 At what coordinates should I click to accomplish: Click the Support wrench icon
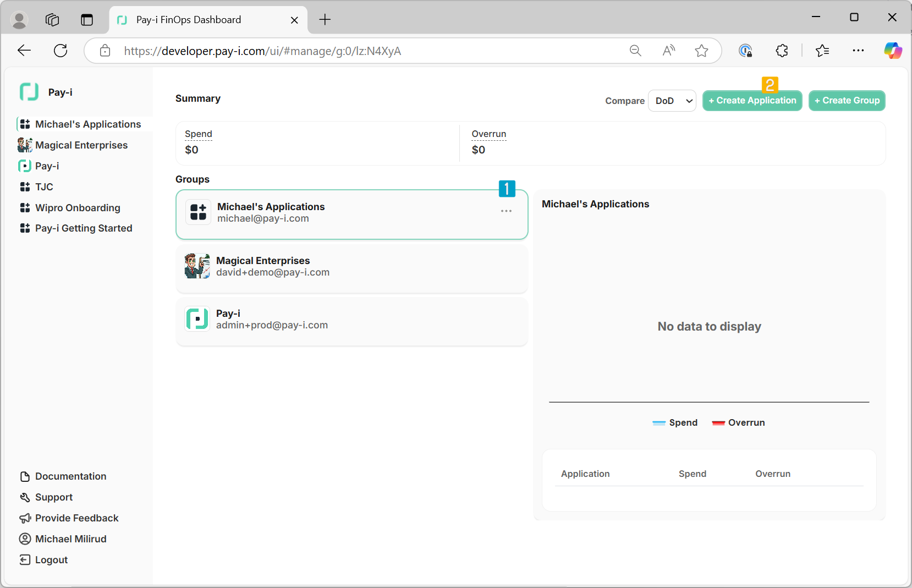click(25, 497)
